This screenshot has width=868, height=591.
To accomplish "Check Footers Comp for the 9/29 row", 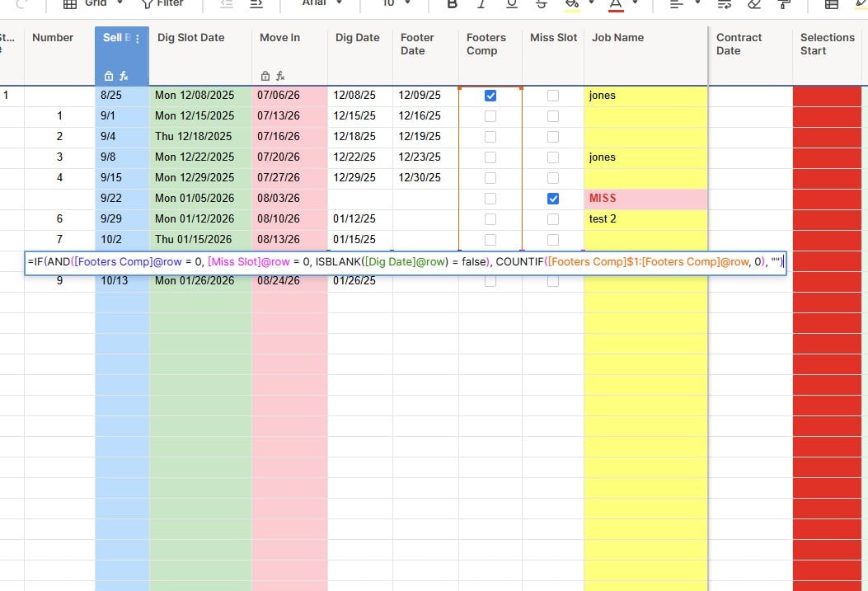I will tap(490, 219).
